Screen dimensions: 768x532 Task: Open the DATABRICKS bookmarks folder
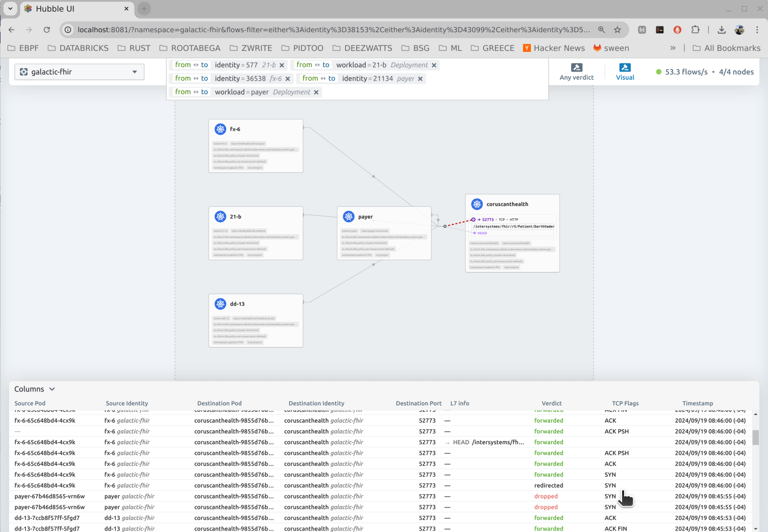coord(78,48)
